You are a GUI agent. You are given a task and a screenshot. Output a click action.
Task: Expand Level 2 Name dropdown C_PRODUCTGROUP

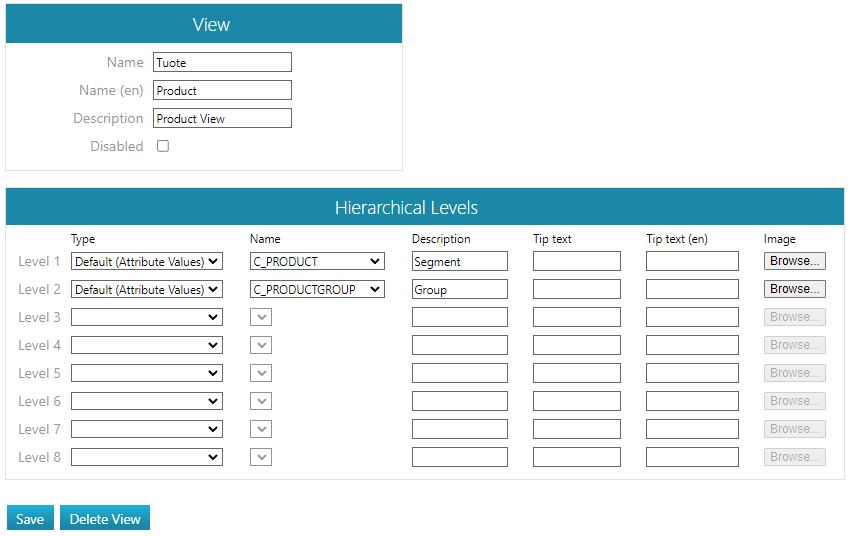317,289
